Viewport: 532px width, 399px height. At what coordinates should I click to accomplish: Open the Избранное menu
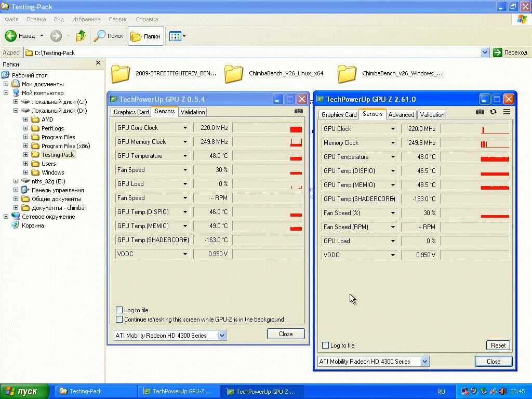coord(86,19)
